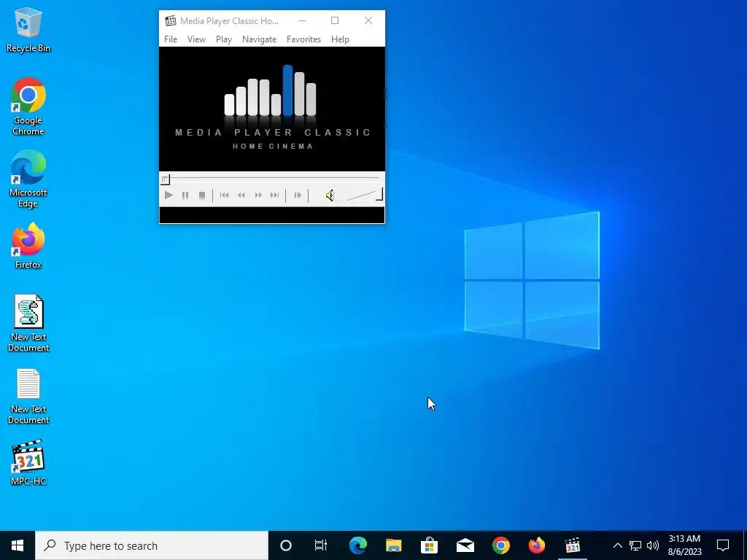The height and width of the screenshot is (560, 747).
Task: Click the Pause button in MPC-HC
Action: click(185, 195)
